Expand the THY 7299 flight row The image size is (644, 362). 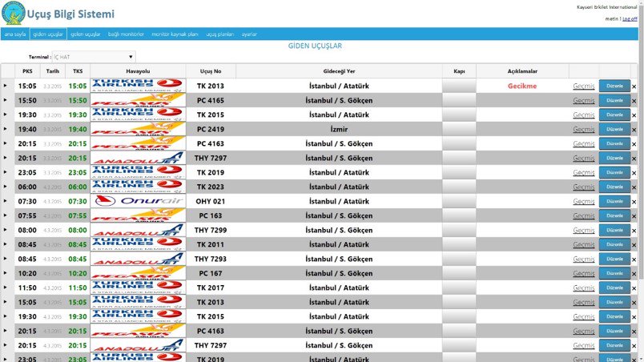6,229
